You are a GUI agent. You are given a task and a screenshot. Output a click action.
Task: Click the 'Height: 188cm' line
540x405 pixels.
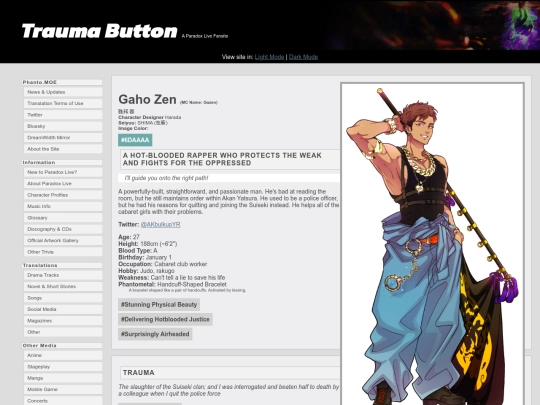pos(147,244)
